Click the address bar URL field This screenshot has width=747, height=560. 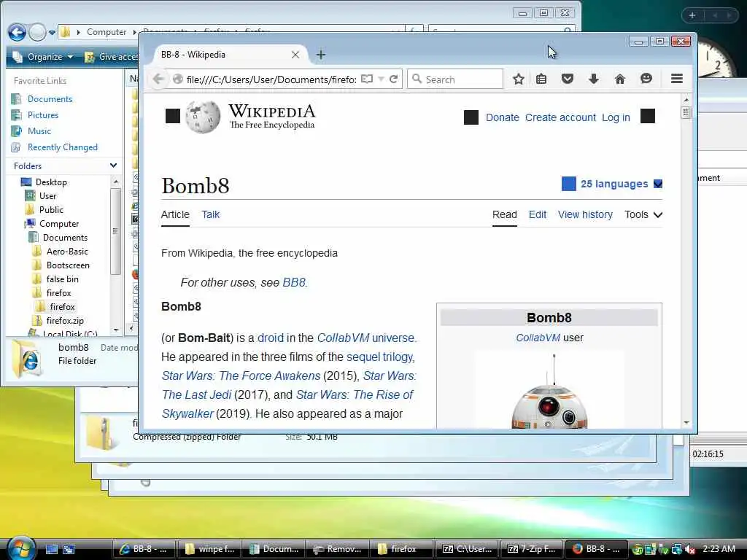click(x=271, y=79)
